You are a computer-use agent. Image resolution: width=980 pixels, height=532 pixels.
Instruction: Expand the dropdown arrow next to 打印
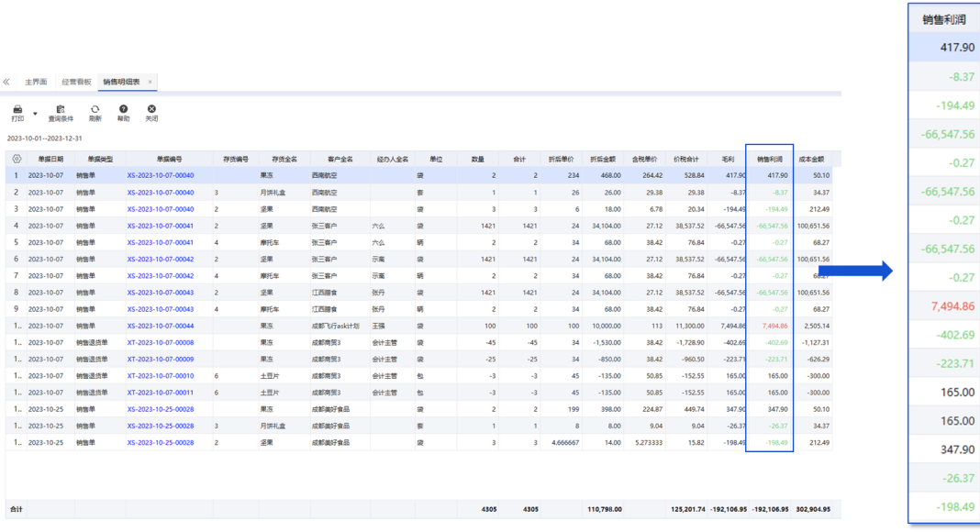tap(35, 114)
